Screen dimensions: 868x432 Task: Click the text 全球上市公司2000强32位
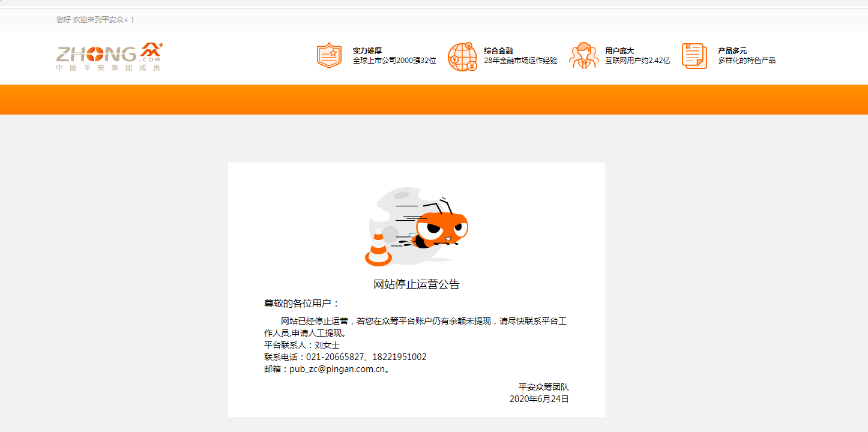point(395,61)
